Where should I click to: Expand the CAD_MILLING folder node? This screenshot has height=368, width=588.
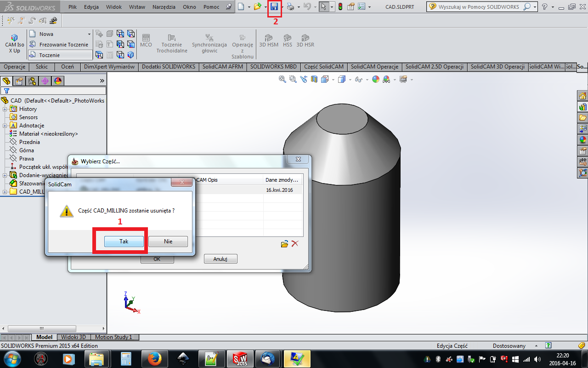pos(5,192)
